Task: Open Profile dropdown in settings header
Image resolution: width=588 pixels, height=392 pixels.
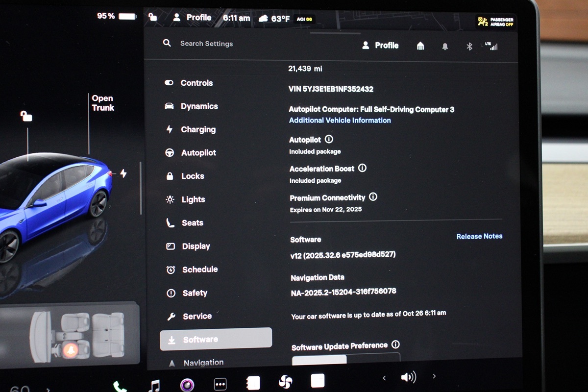Action: (x=380, y=46)
